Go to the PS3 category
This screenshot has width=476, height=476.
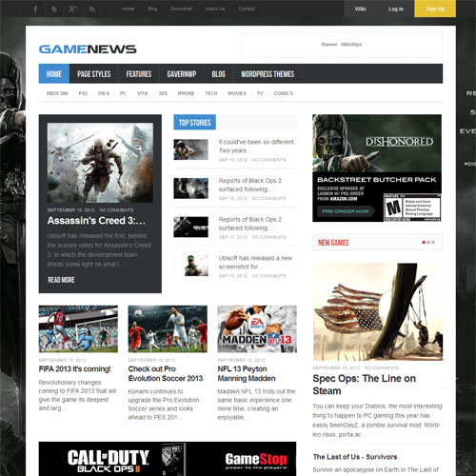point(83,93)
